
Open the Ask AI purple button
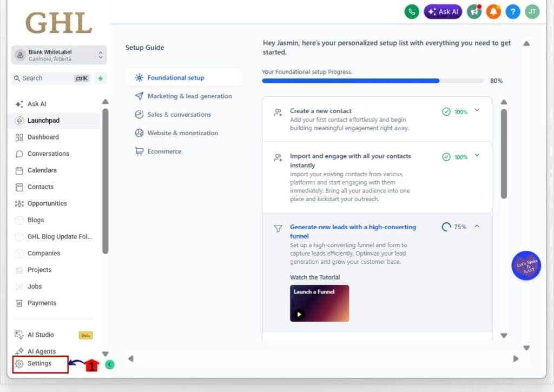tap(443, 12)
